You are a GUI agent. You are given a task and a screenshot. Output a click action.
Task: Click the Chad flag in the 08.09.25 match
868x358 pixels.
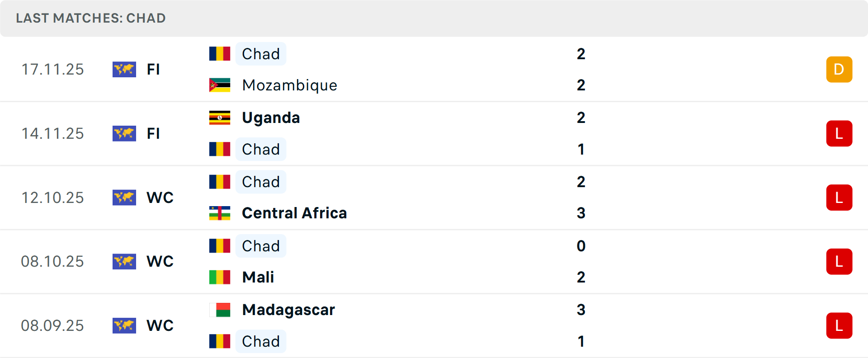pos(220,341)
